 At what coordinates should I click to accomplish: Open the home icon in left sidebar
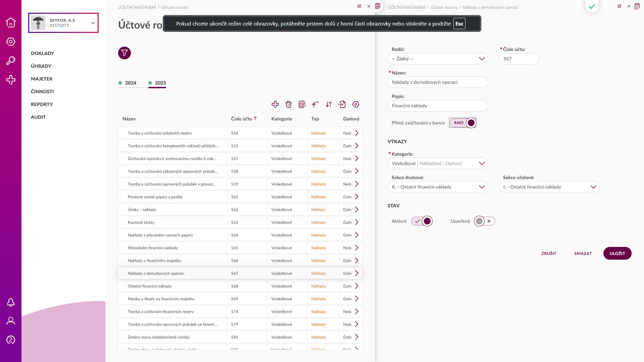coord(11,22)
